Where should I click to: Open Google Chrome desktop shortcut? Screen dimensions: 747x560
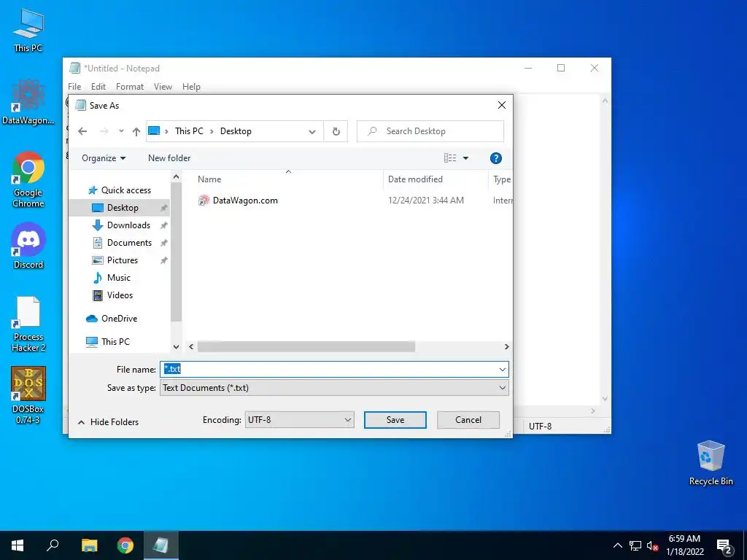[28, 179]
